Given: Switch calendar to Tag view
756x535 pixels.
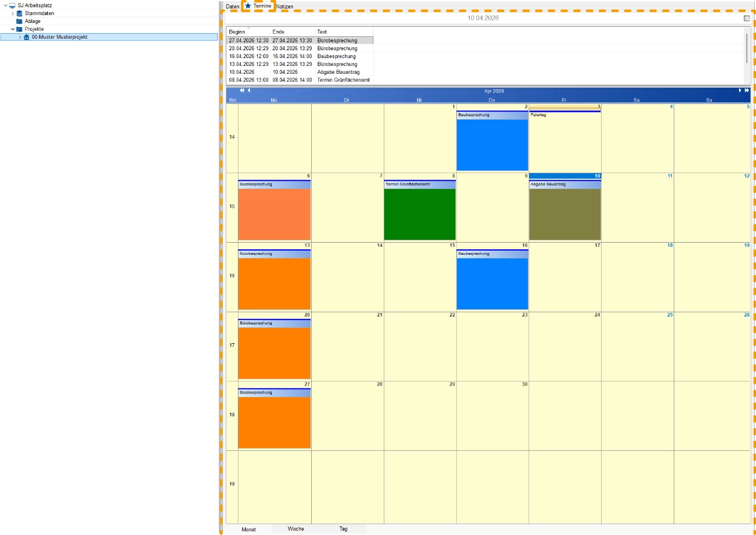Looking at the screenshot, I should [x=343, y=529].
